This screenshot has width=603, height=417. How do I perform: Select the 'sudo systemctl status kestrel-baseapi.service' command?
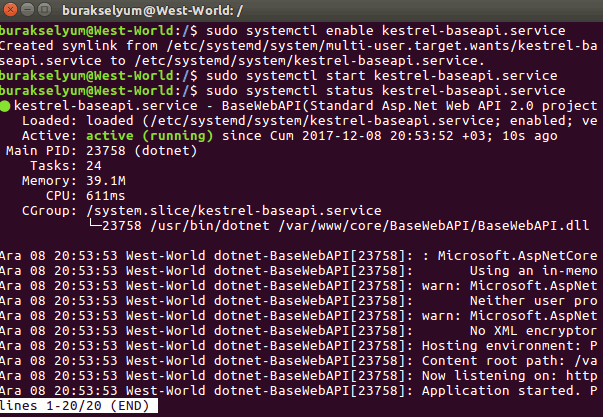[x=386, y=90]
